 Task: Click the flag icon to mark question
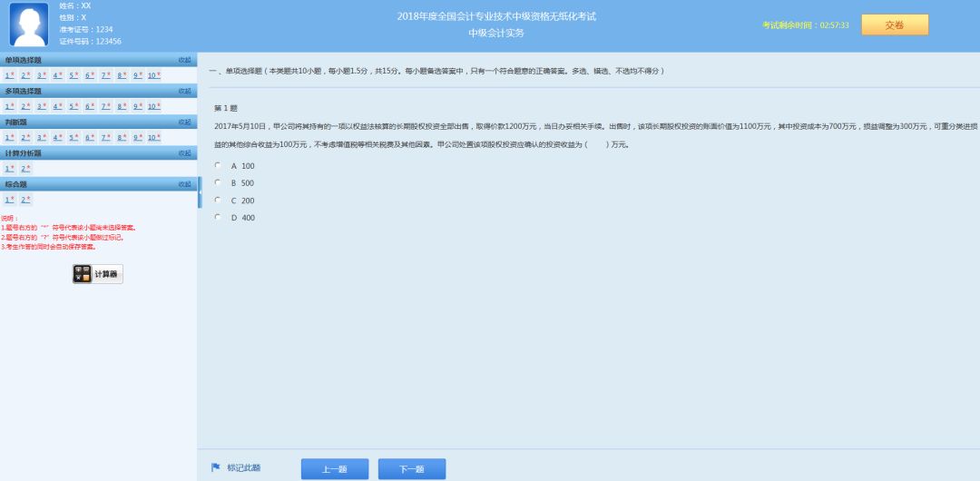pos(216,467)
